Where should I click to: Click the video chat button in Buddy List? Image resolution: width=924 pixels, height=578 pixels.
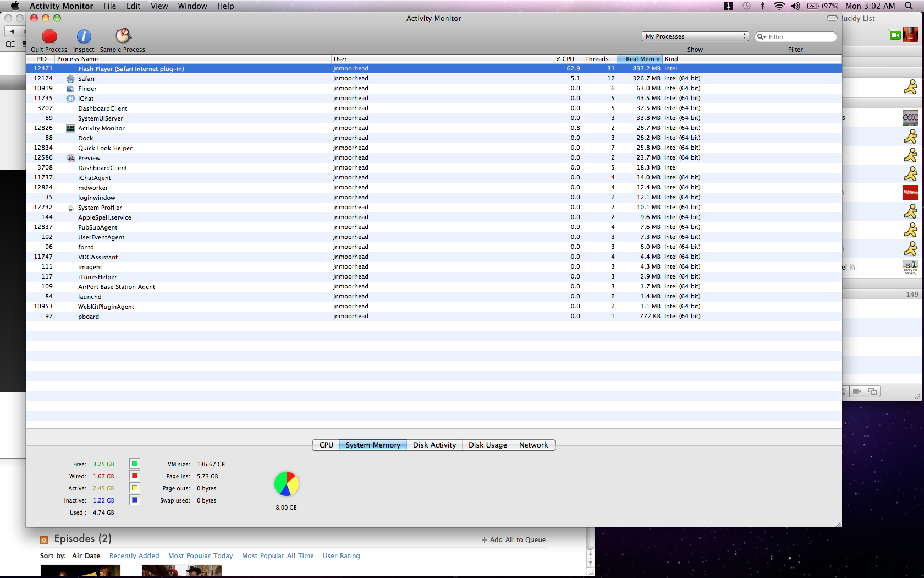(x=857, y=391)
